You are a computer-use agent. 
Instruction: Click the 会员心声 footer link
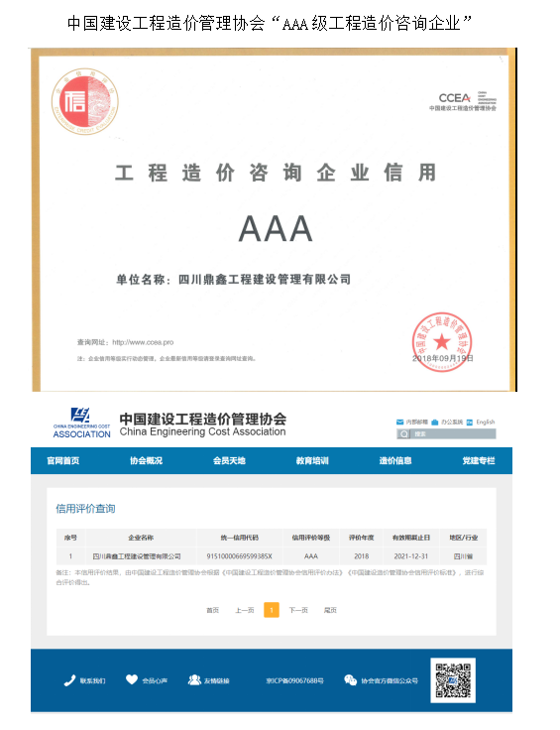(155, 680)
